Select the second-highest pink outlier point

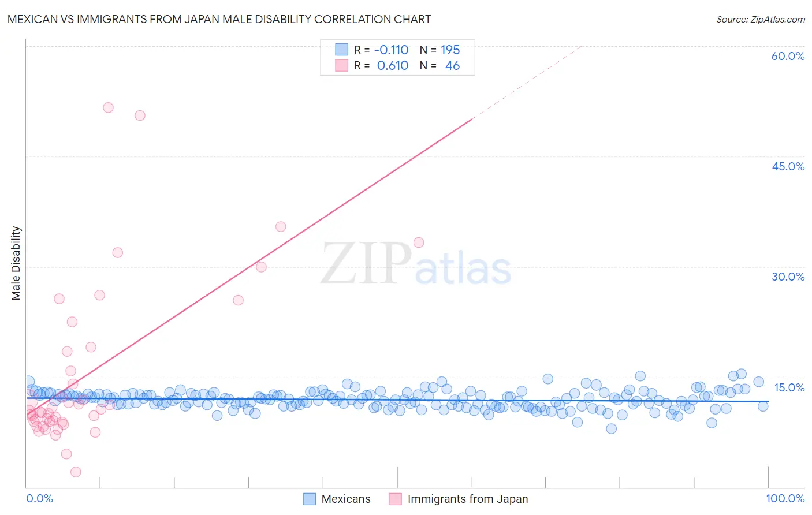coord(140,115)
